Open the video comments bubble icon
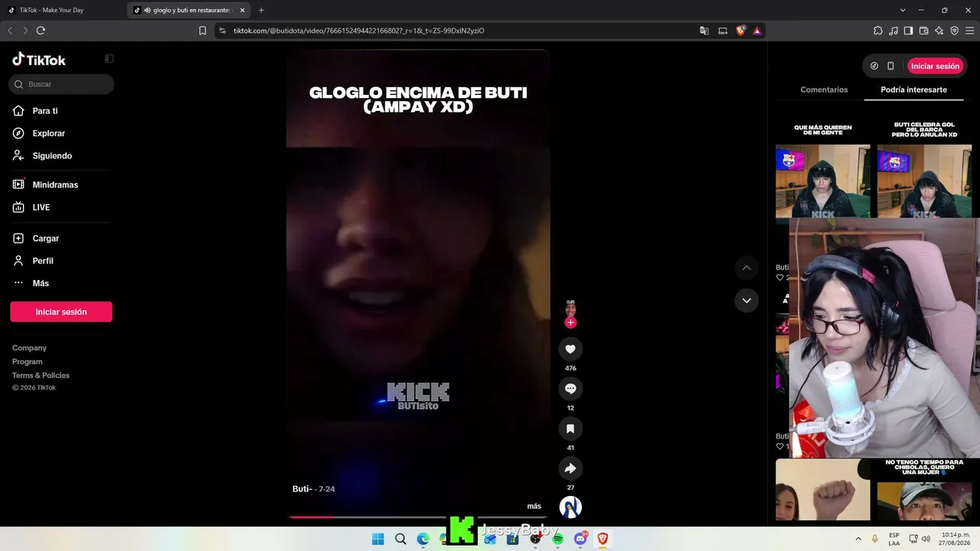The width and height of the screenshot is (980, 551). click(570, 389)
